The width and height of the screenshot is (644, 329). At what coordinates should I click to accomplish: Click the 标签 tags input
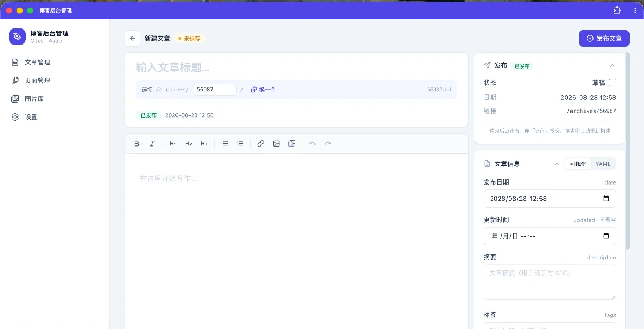550,325
